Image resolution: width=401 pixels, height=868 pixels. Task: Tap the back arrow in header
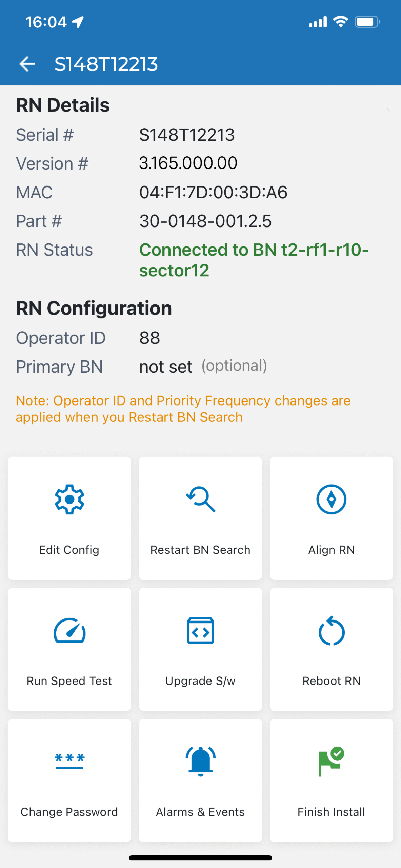pyautogui.click(x=27, y=64)
